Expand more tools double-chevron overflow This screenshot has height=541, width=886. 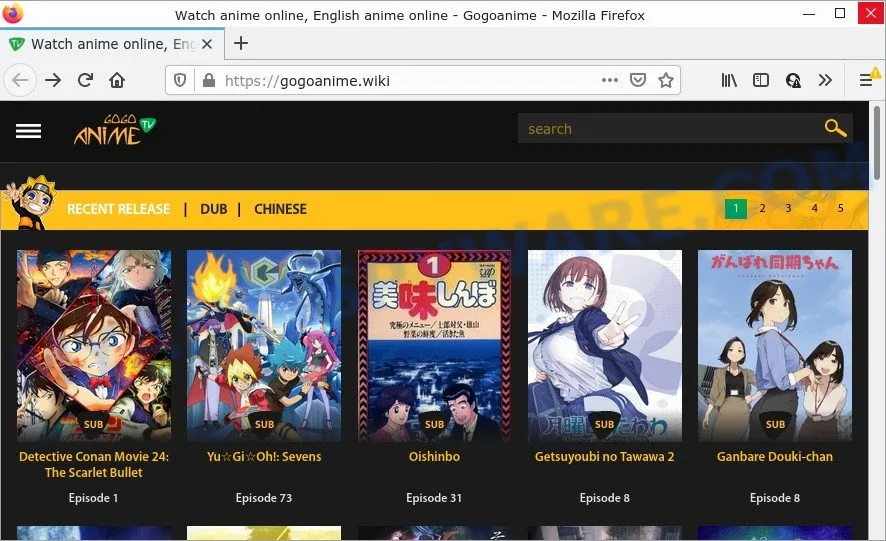pos(825,80)
